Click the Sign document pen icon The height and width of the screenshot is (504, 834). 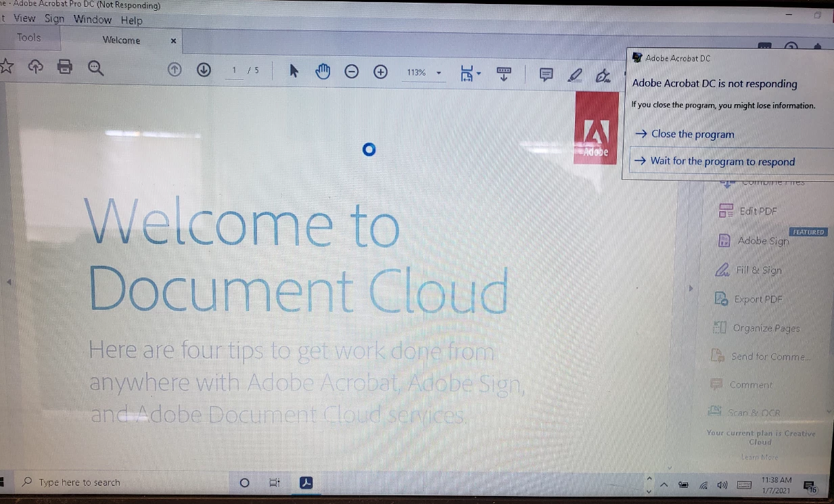coord(603,75)
